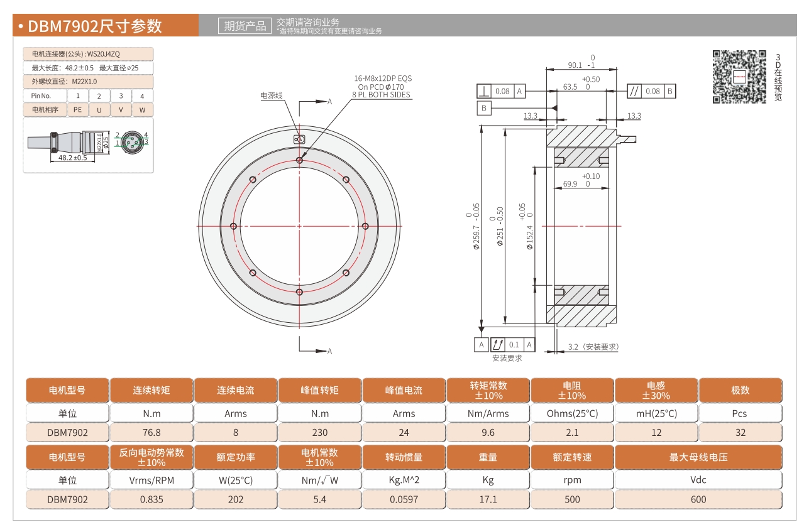Image resolution: width=804 pixels, height=532 pixels.
Task: Click the 电阻 column header
Action: 573,390
